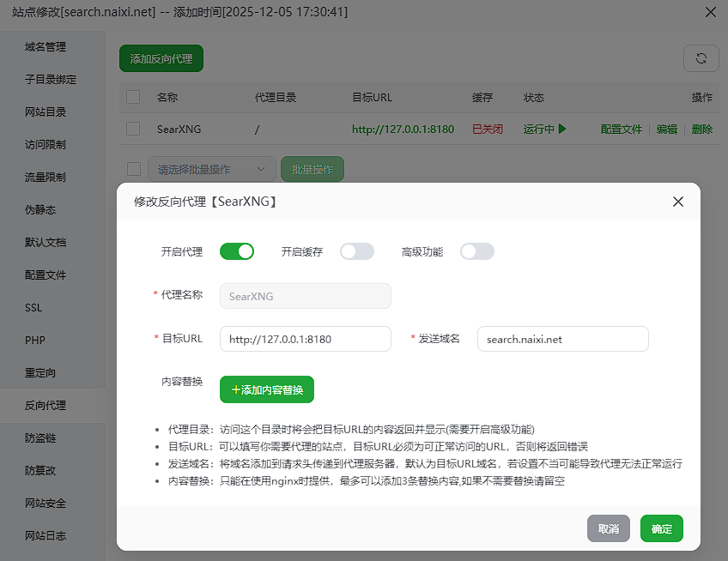Switch to the 域名管理 sidebar tab

(x=45, y=47)
